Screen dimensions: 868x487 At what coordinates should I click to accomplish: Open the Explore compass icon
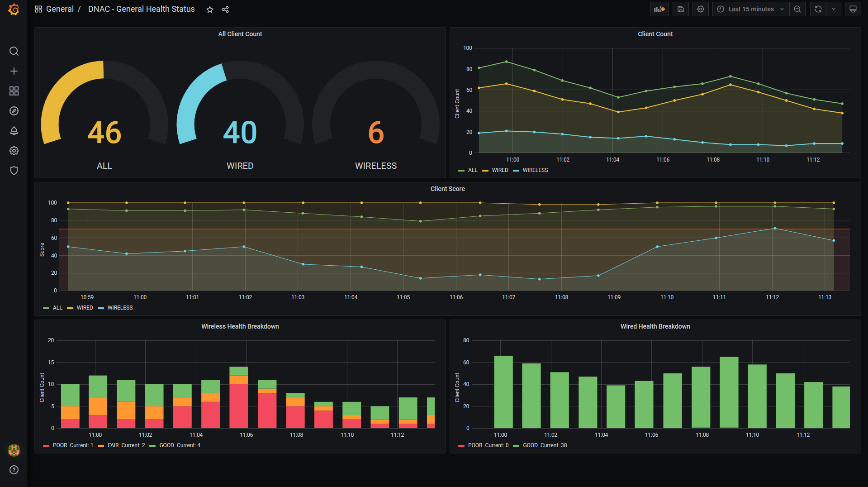(x=14, y=111)
